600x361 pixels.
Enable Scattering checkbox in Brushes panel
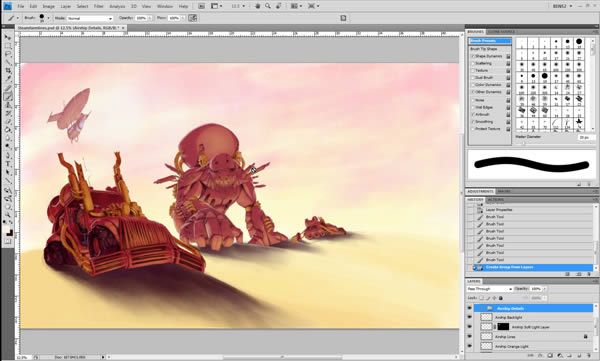click(x=472, y=64)
